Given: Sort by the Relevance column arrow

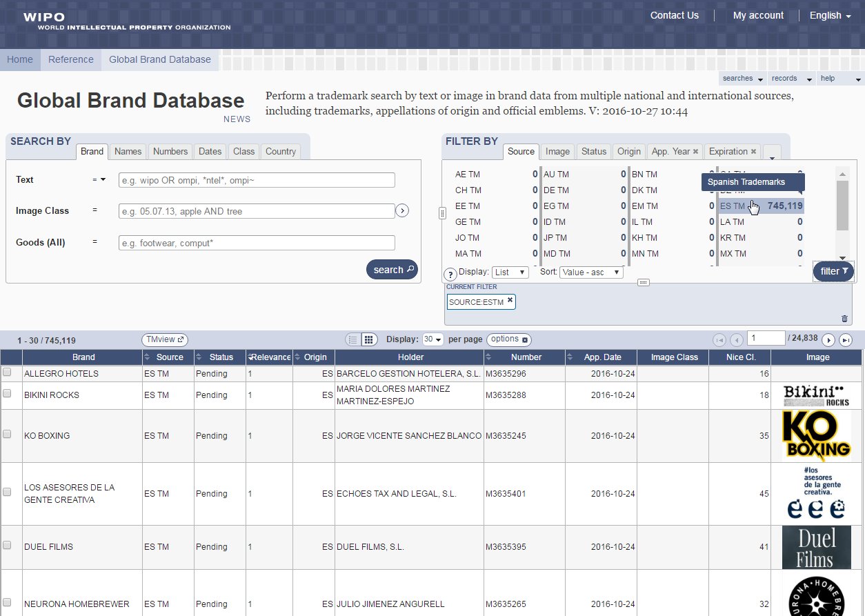Looking at the screenshot, I should pos(250,357).
